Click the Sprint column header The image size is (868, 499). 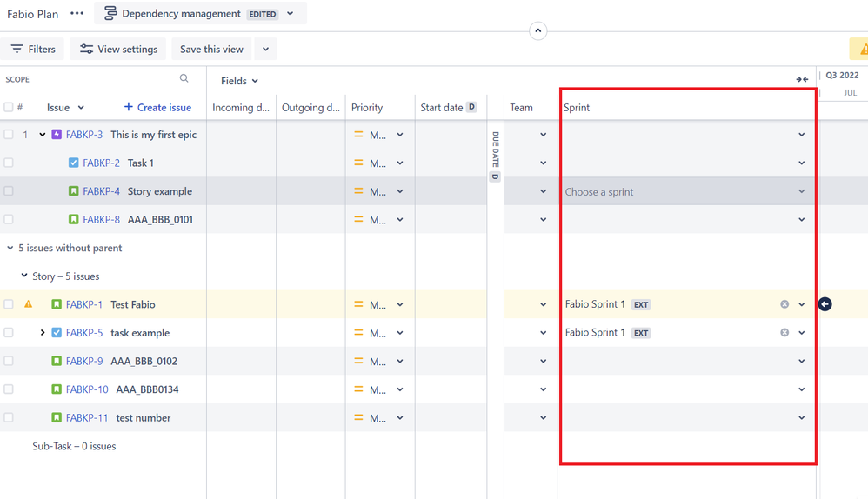[577, 107]
